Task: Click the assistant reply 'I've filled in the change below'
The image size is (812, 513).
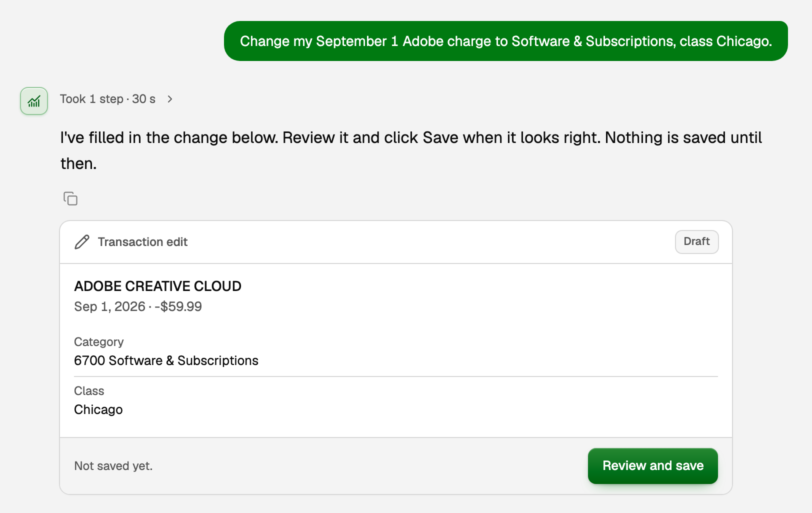Action: pyautogui.click(x=411, y=150)
